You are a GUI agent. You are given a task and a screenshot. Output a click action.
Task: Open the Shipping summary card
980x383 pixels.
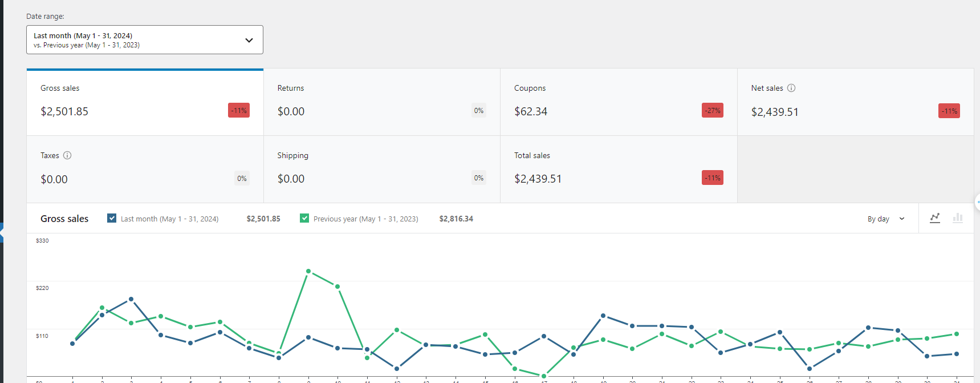[x=381, y=170]
